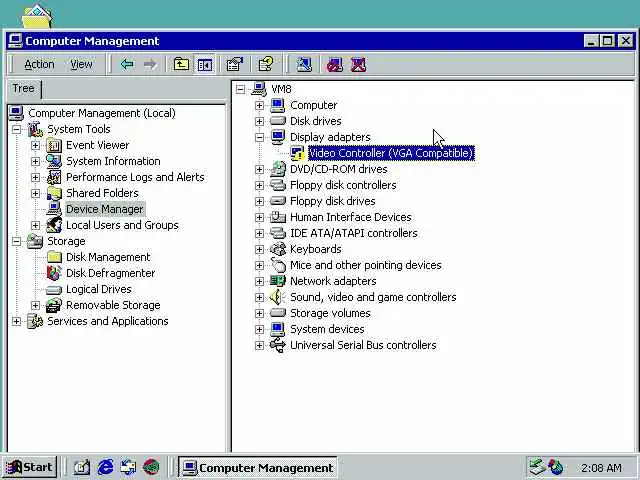Open the Properties toolbar icon
640x480 pixels.
point(234,64)
